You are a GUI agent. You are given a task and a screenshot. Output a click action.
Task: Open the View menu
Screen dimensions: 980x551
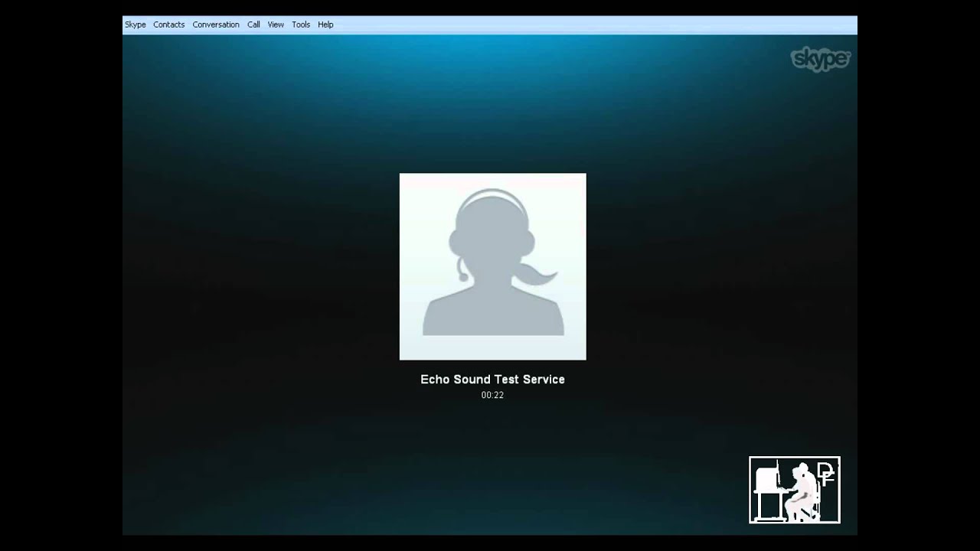click(276, 24)
